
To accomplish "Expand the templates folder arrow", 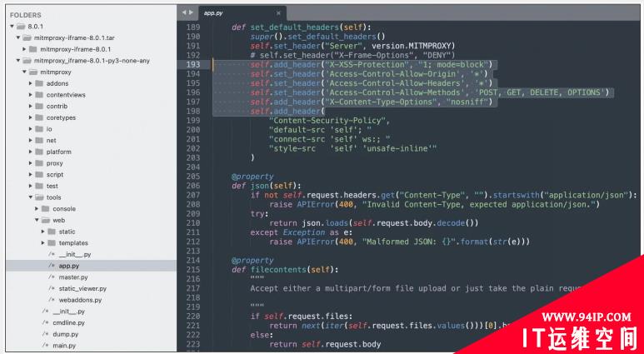I will pyautogui.click(x=43, y=242).
